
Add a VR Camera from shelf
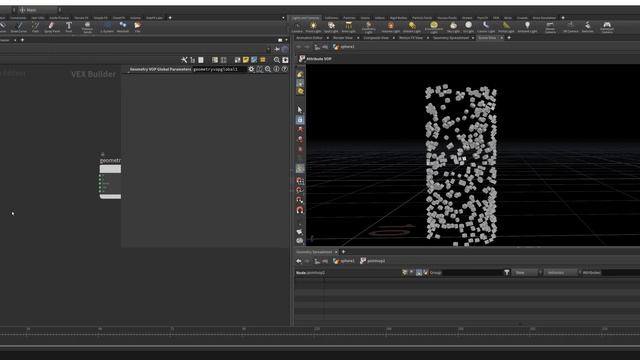(570, 27)
